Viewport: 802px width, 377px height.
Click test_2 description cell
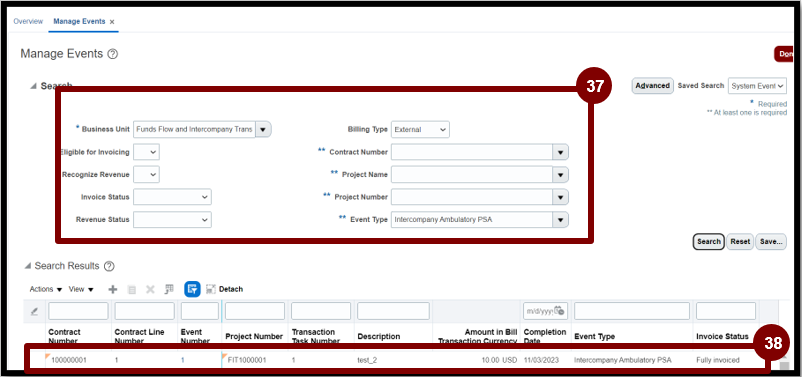pyautogui.click(x=367, y=360)
